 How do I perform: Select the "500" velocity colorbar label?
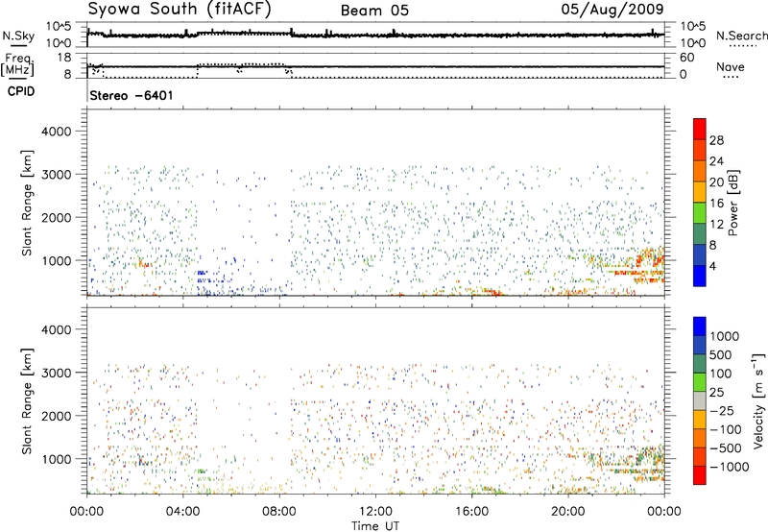pyautogui.click(x=721, y=354)
